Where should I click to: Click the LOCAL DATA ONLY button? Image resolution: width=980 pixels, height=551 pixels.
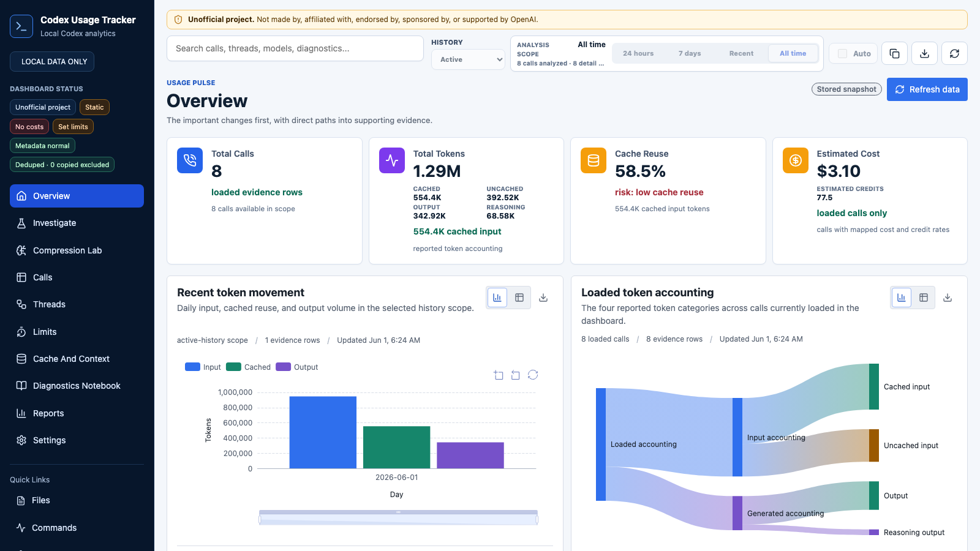[x=52, y=62]
